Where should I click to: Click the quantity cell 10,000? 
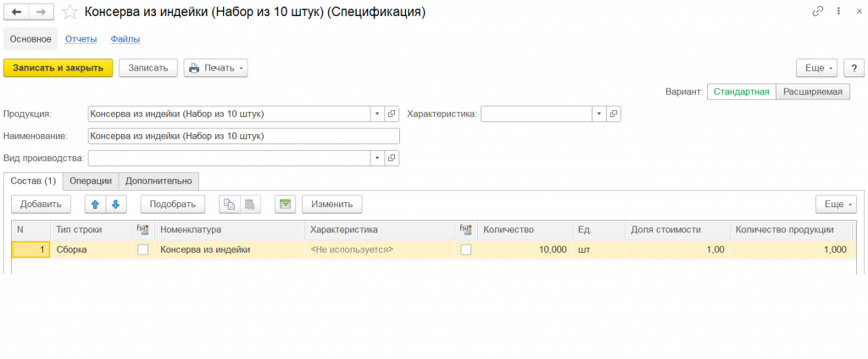(526, 250)
